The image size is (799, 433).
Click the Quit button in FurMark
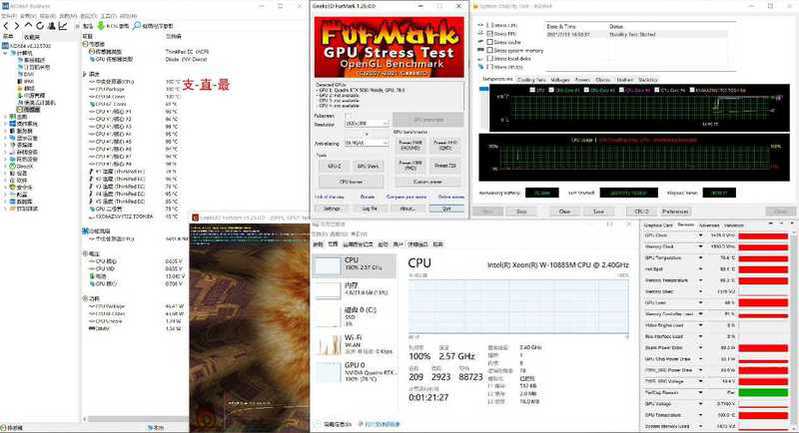point(446,209)
